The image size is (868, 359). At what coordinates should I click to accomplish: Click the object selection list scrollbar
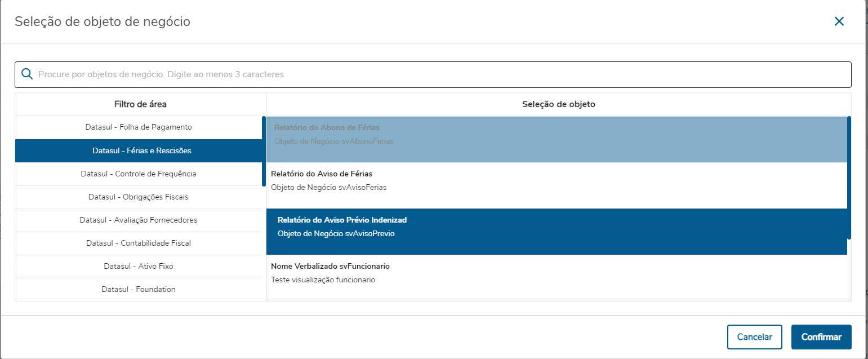tap(849, 178)
